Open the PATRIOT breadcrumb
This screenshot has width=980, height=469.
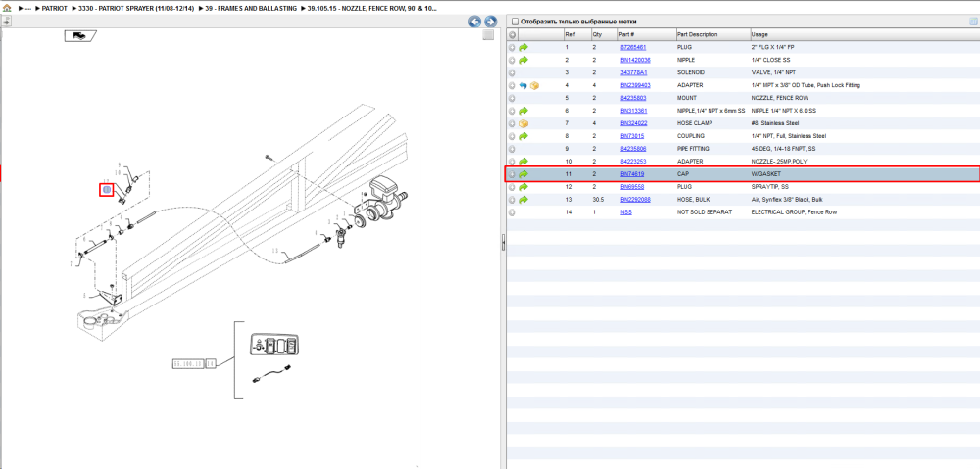click(x=54, y=9)
